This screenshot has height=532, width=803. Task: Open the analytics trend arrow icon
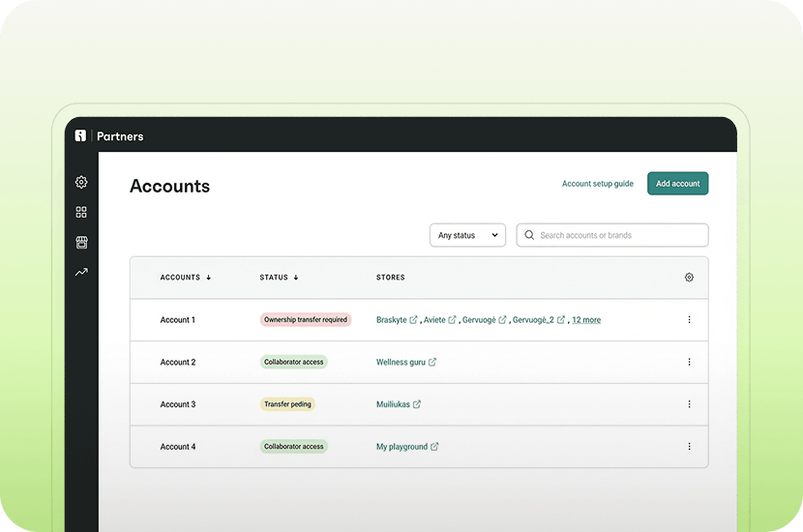pos(81,273)
